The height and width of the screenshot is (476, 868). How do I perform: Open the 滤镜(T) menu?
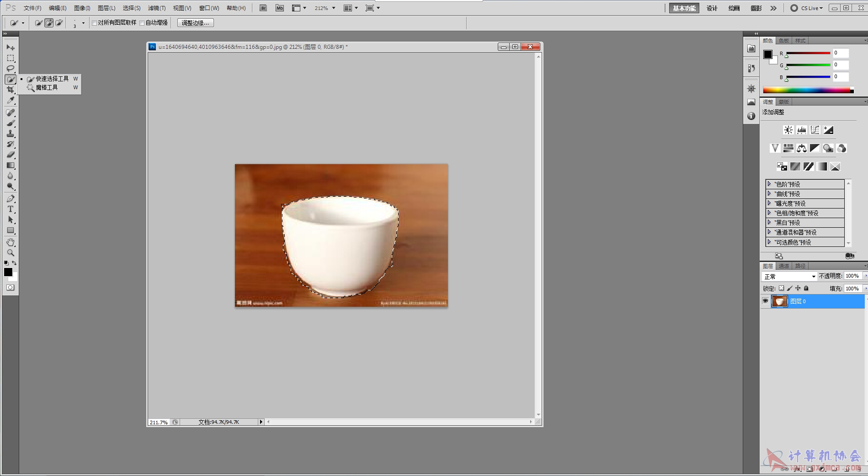point(157,8)
